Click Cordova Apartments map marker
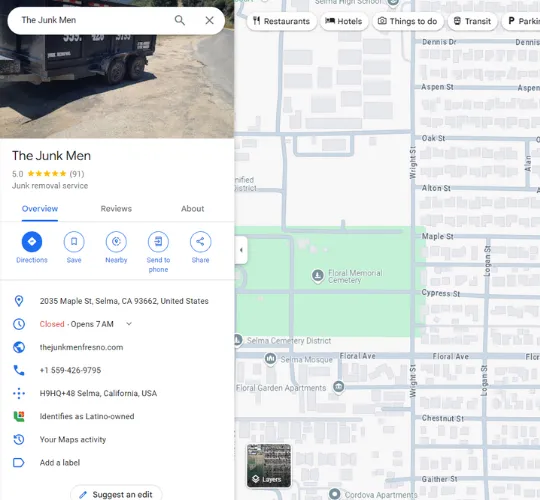Screen dimensions: 540x500 334,494
